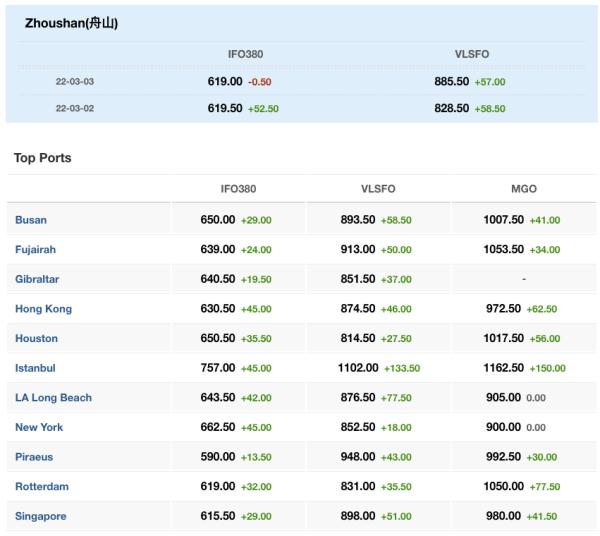600x536 pixels.
Task: Open the Piraeus port link
Action: point(34,457)
